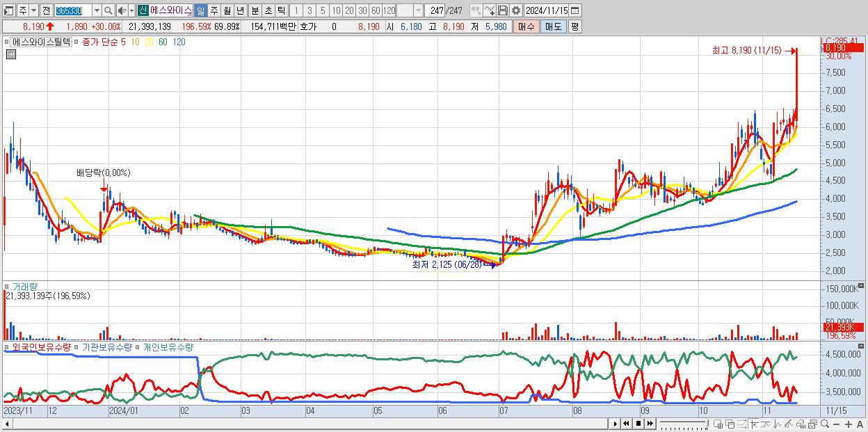
Task: Click the grid window split icon in the bottom toolbar
Action: 718,424
